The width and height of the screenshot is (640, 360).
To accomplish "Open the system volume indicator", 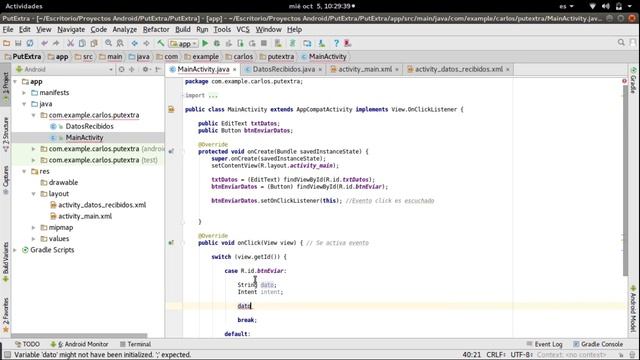I will [x=606, y=6].
